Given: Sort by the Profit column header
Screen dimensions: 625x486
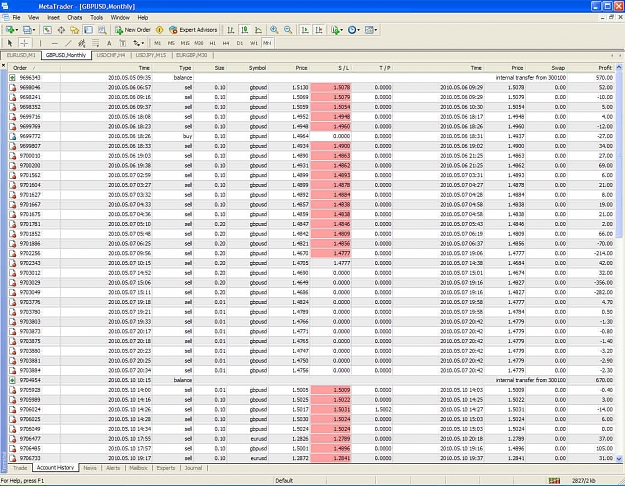Looking at the screenshot, I should [592, 68].
